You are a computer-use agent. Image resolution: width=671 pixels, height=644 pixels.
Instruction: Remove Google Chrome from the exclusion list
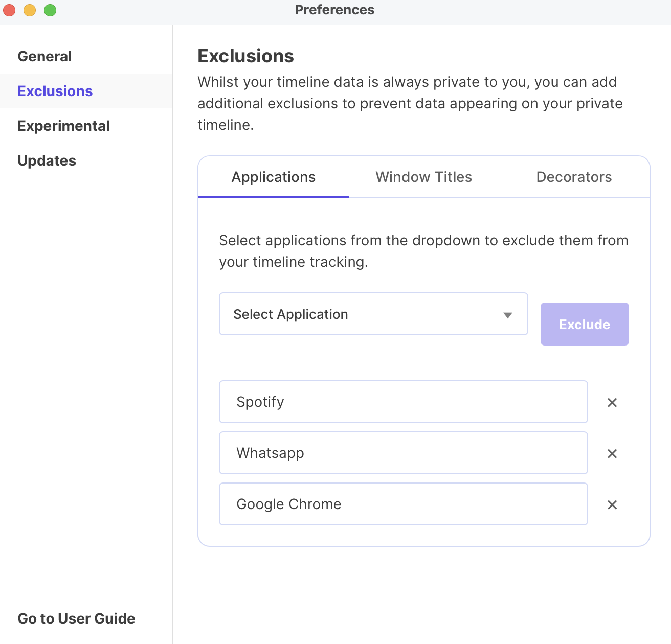pos(612,504)
